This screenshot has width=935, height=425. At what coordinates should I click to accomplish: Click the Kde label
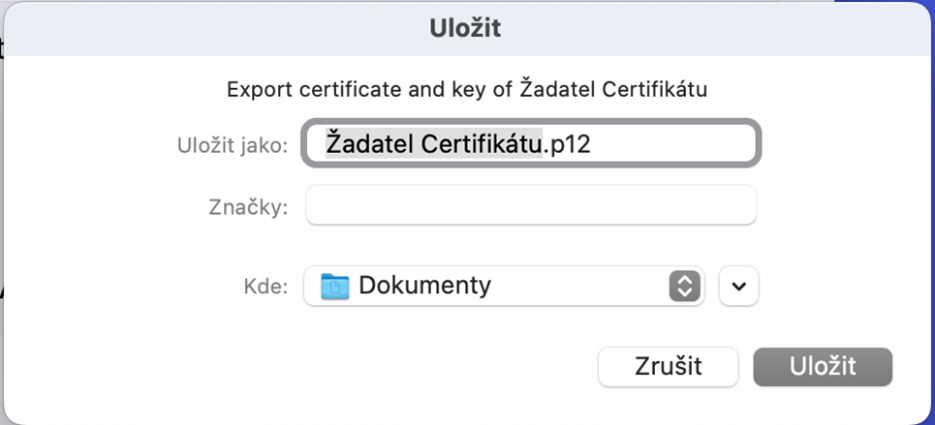pos(266,287)
